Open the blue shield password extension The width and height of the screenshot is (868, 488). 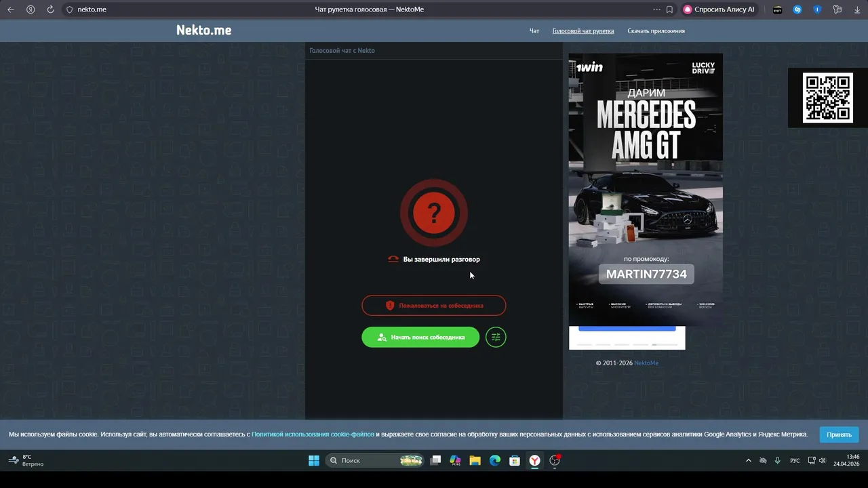pos(817,9)
